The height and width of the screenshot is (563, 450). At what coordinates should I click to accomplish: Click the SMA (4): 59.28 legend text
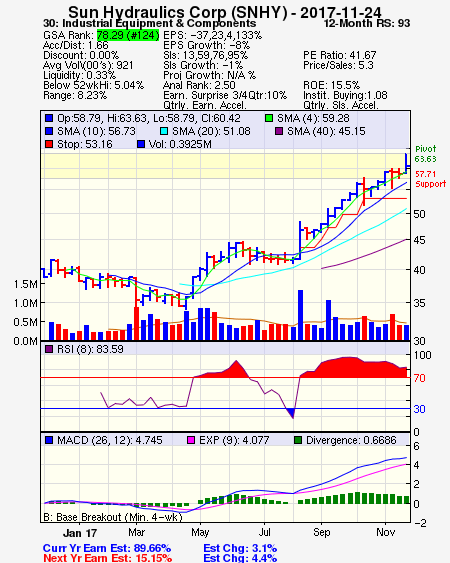click(x=313, y=118)
